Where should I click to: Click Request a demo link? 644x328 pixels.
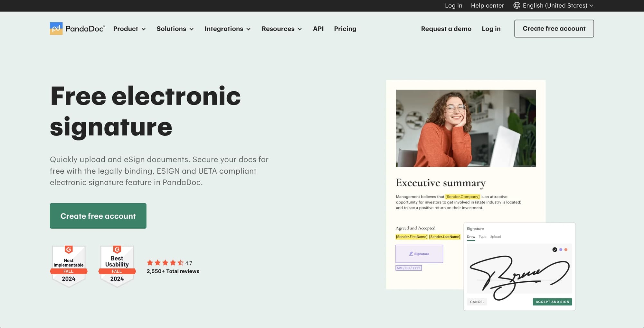click(x=446, y=29)
